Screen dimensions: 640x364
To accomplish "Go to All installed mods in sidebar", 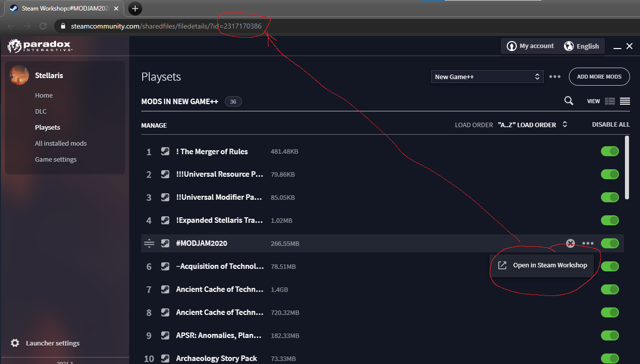I will [61, 143].
